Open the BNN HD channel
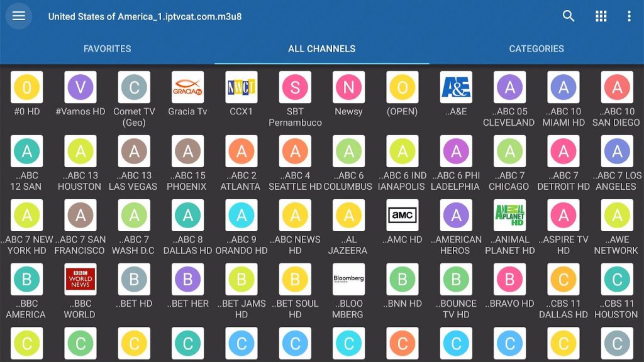 [x=402, y=280]
